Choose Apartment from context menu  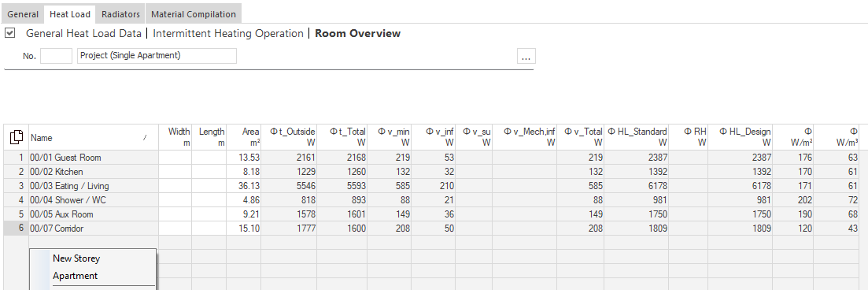tap(76, 276)
